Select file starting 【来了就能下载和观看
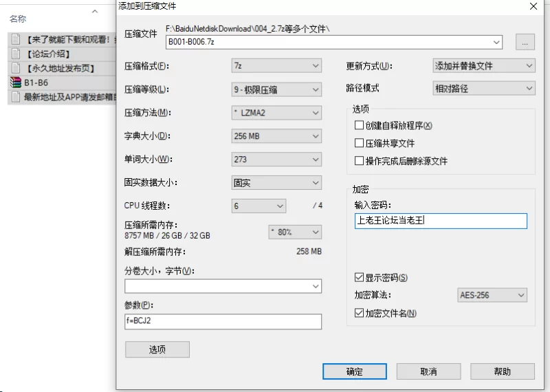Screen dimensions: 550x392 [x=70, y=39]
